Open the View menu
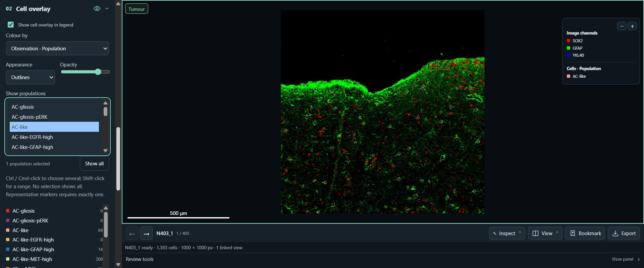Image resolution: width=644 pixels, height=268 pixels. pos(545,233)
